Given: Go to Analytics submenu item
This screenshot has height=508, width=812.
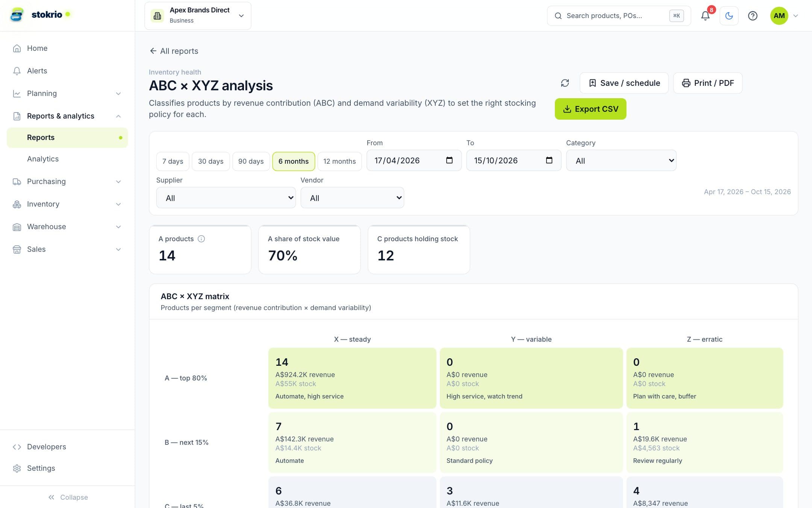Looking at the screenshot, I should coord(67,159).
